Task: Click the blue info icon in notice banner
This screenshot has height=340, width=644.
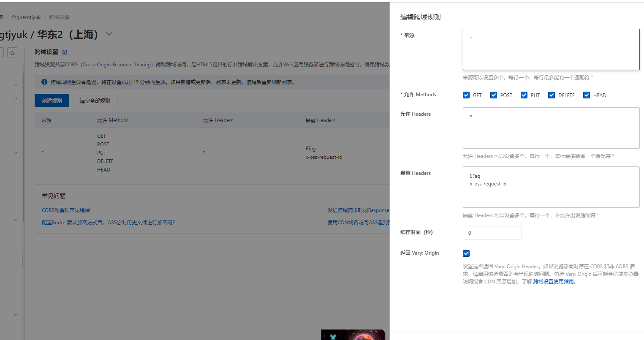Action: [x=44, y=82]
